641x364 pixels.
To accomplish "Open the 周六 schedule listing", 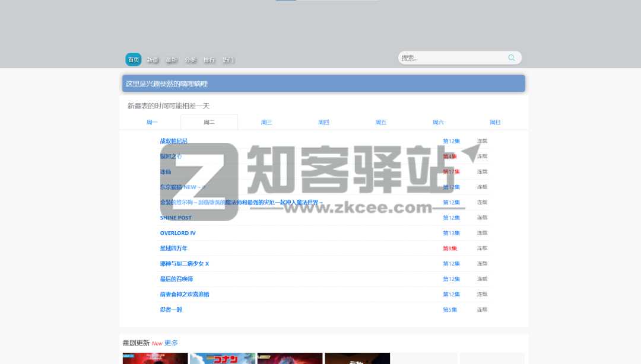I will click(x=438, y=122).
